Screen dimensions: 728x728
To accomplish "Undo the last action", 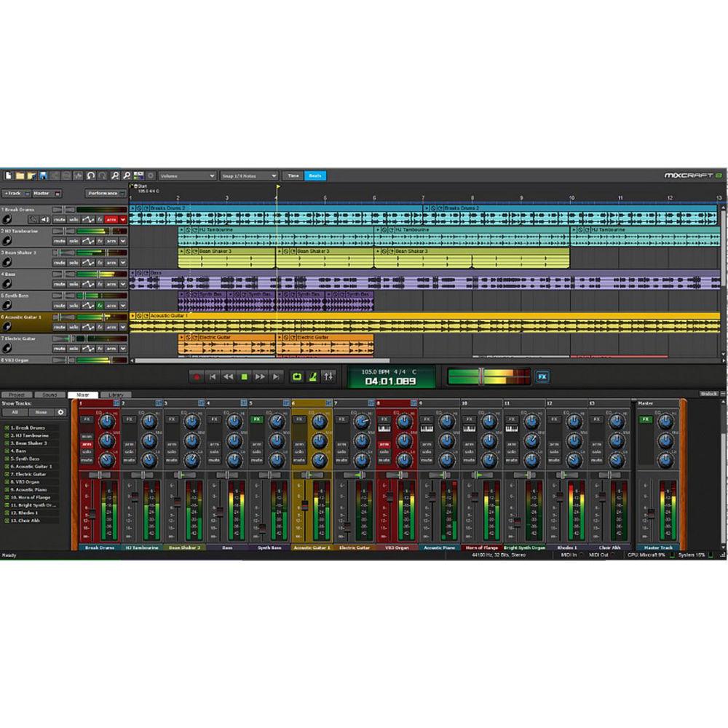I will tap(91, 175).
